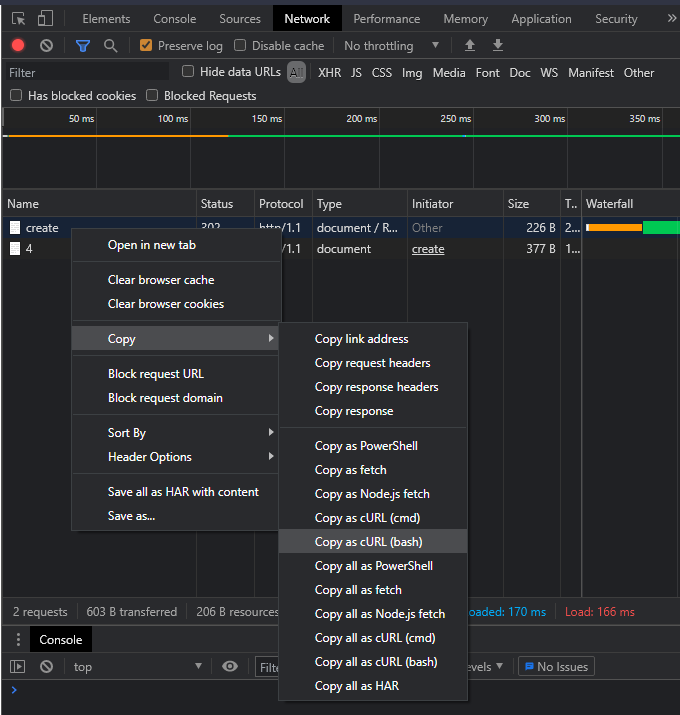Create a live expression eye icon
The height and width of the screenshot is (715, 680).
[230, 667]
